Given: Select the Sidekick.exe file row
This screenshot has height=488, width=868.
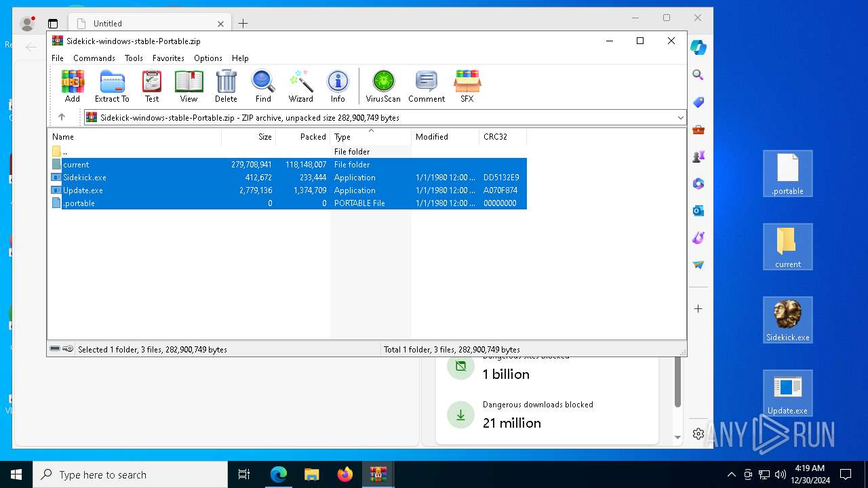Looking at the screenshot, I should (288, 178).
